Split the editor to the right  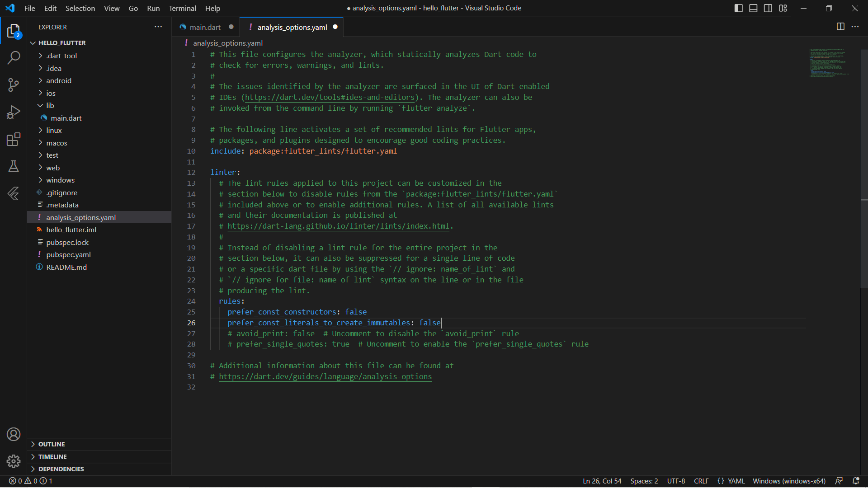(x=840, y=27)
